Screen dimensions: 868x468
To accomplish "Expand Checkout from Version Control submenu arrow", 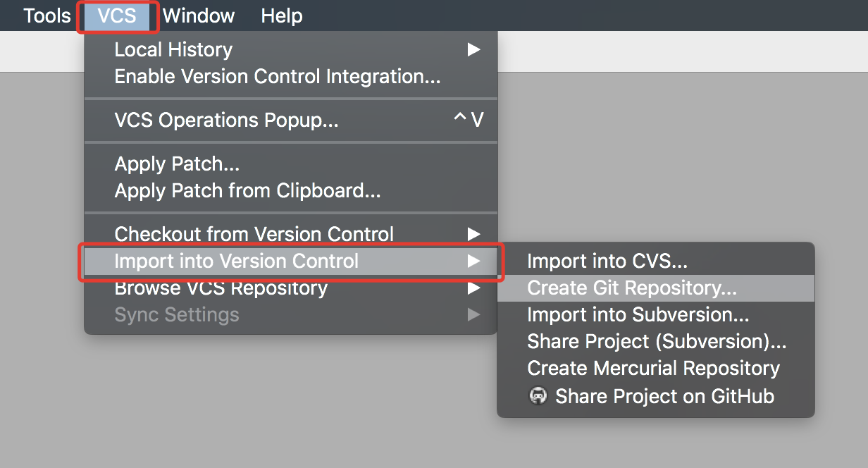I will tap(473, 234).
